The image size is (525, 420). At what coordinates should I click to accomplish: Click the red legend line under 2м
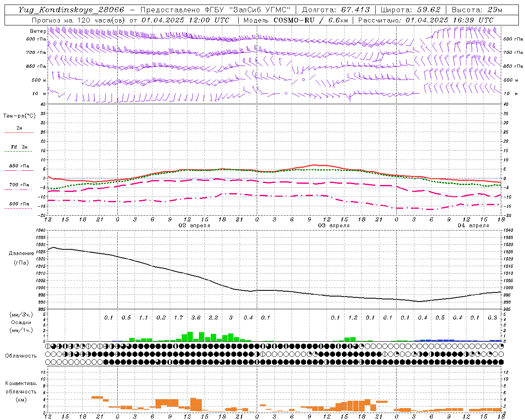[x=19, y=132]
